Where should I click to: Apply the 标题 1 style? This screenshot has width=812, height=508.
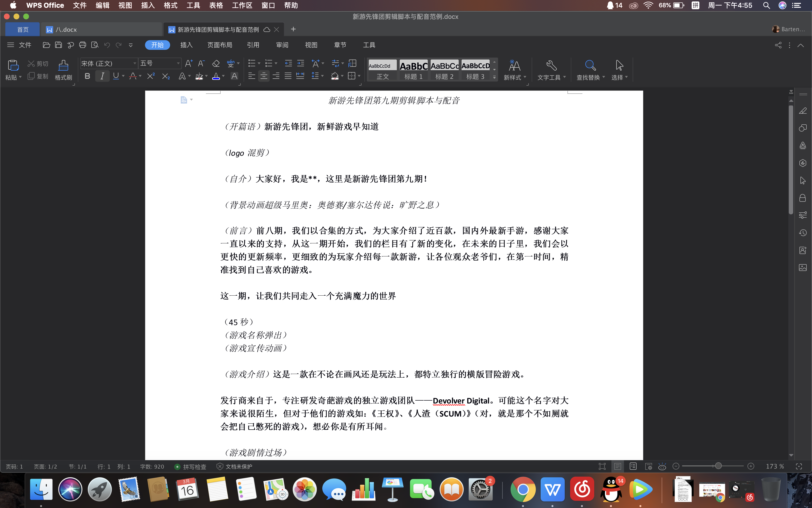pos(413,70)
